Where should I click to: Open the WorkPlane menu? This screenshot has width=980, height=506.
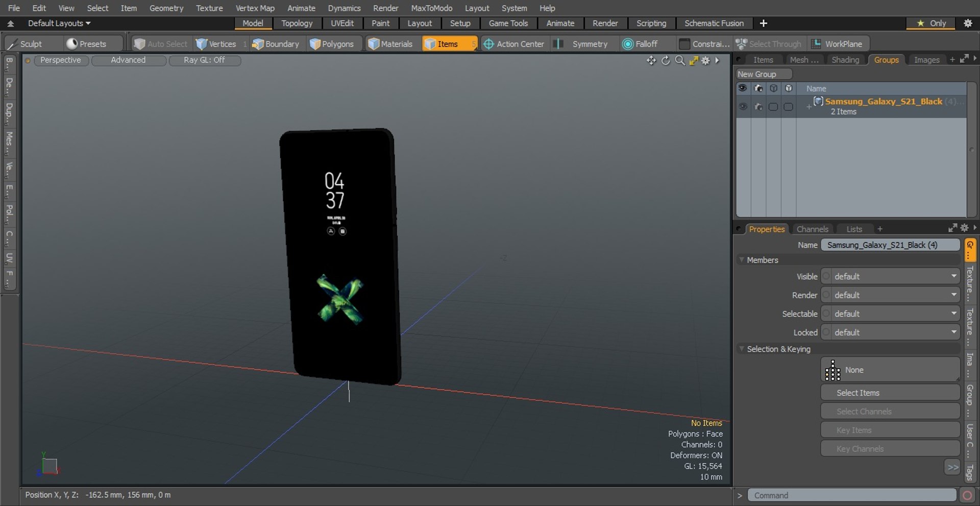coord(838,44)
